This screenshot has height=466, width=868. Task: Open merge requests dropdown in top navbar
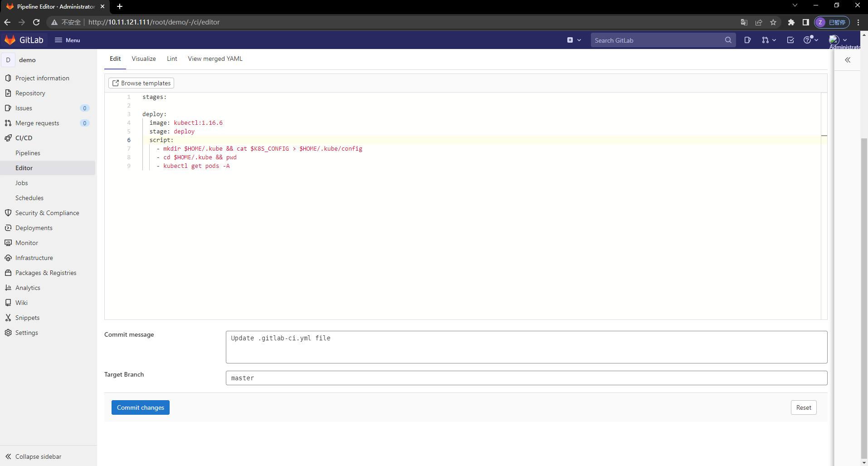coord(769,40)
